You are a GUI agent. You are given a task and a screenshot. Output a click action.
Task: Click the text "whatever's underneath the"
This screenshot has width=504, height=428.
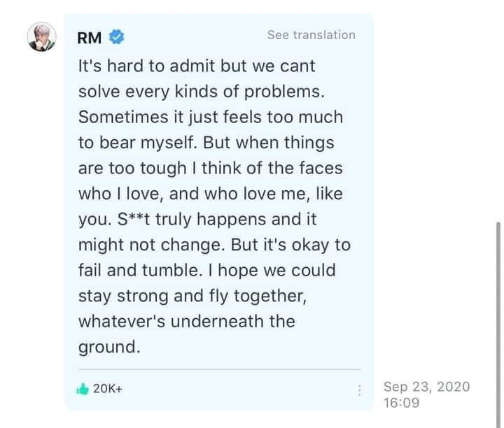pyautogui.click(x=187, y=322)
